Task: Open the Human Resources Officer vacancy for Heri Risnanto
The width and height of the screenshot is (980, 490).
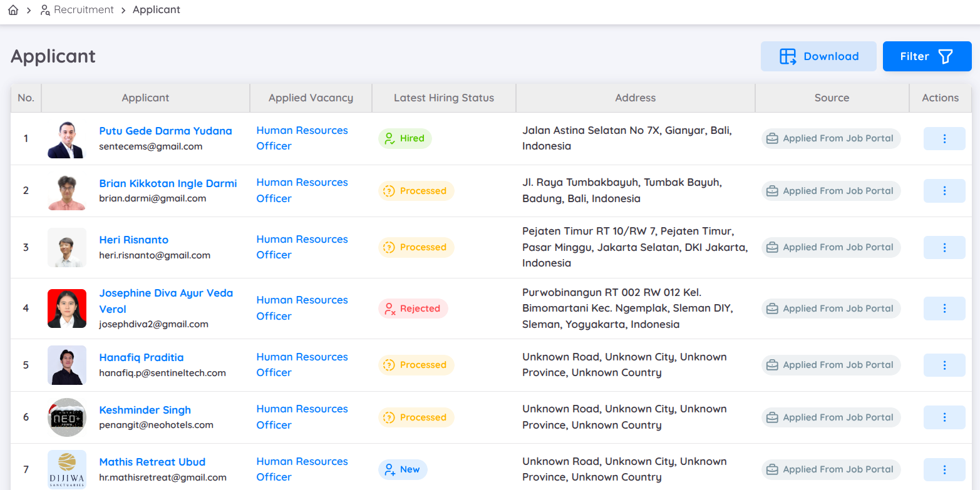Action: (x=302, y=247)
